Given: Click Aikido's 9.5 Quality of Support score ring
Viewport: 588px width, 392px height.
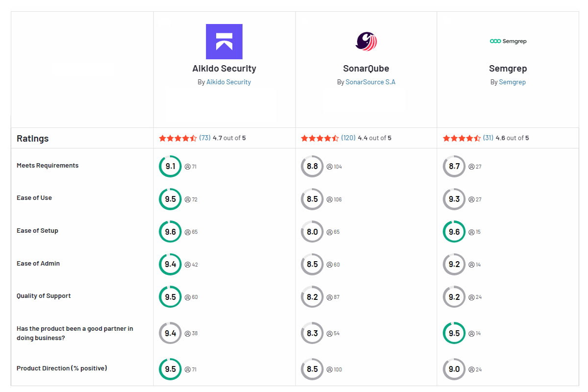Looking at the screenshot, I should pos(170,297).
